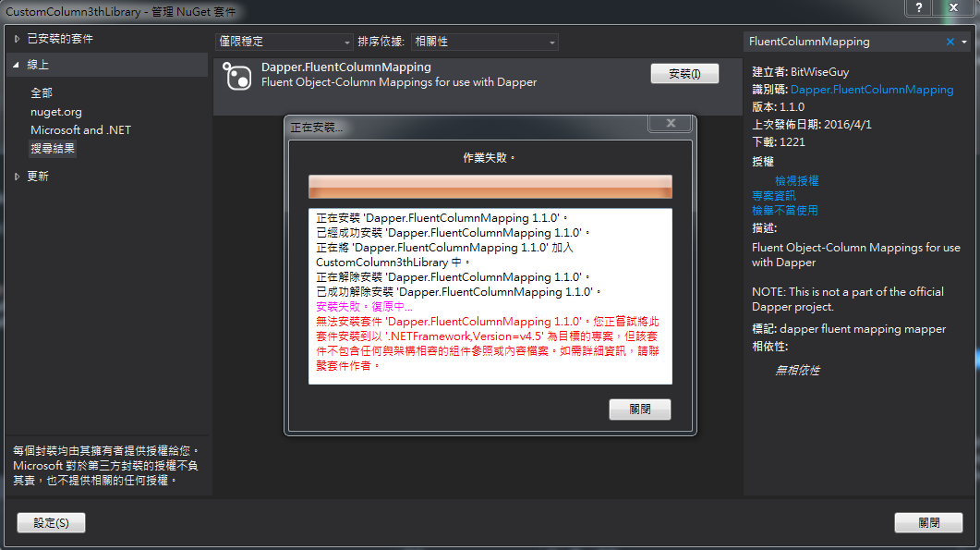Image resolution: width=980 pixels, height=550 pixels.
Task: Open the 僅限穩定 filter dropdown
Action: coord(284,42)
